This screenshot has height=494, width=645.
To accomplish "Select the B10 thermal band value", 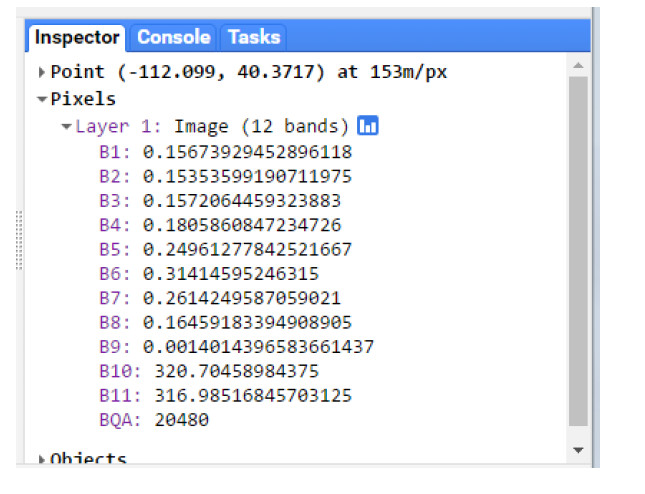I will click(x=237, y=370).
